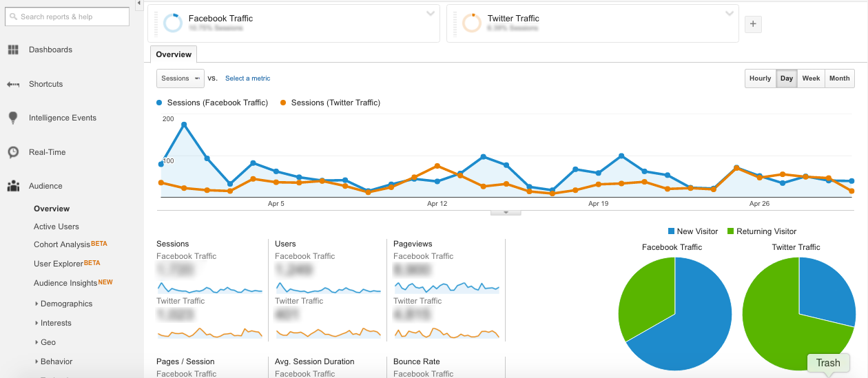Click the Apr 26 date label
The image size is (868, 378).
[759, 204]
